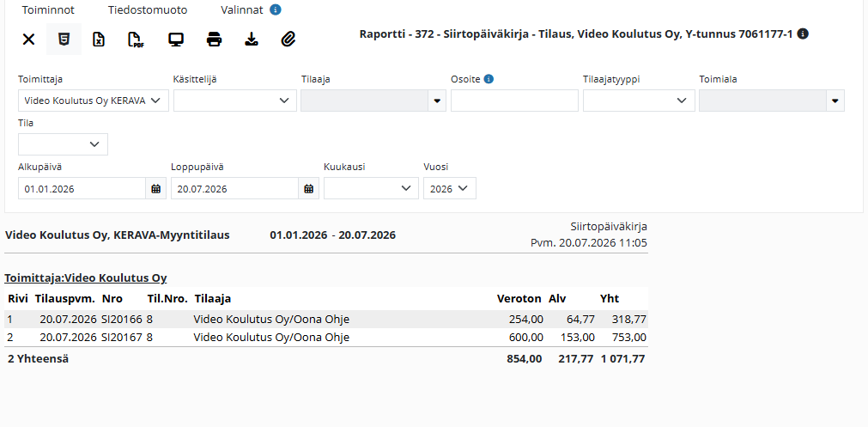This screenshot has width=868, height=427.
Task: Click total 753,00 in Yht column
Action: (628, 338)
